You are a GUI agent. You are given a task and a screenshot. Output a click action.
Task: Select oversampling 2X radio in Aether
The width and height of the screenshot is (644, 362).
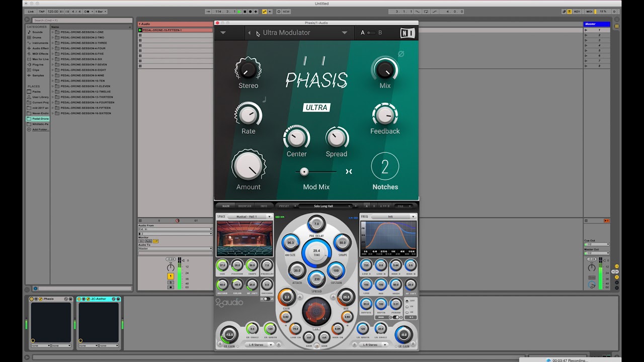point(407,306)
